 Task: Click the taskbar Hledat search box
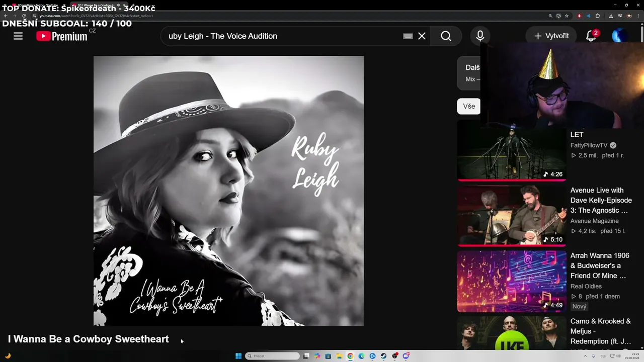(x=272, y=356)
